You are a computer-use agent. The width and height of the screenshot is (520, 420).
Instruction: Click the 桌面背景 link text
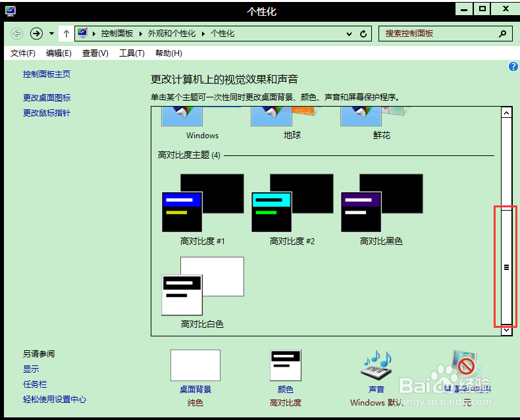[195, 390]
